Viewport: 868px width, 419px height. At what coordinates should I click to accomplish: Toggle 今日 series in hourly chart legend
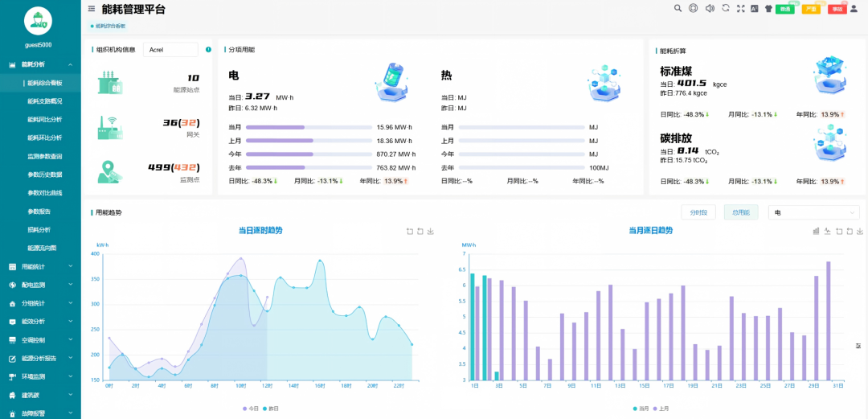pos(251,409)
